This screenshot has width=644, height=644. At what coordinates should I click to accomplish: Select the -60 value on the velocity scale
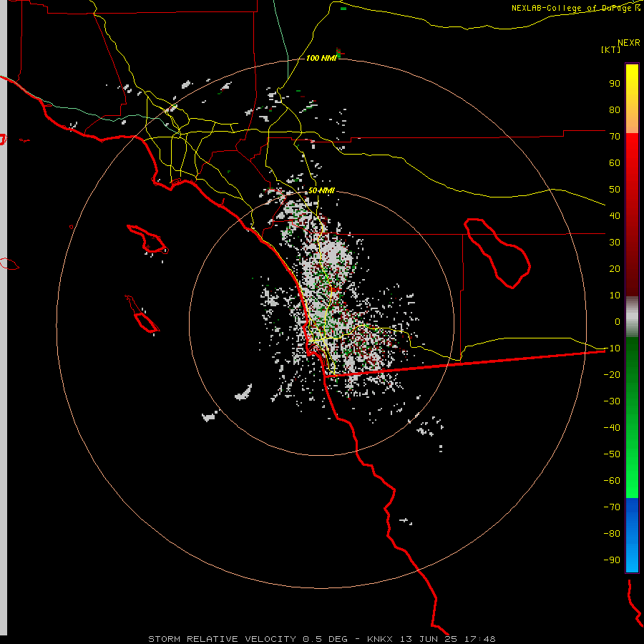point(612,481)
